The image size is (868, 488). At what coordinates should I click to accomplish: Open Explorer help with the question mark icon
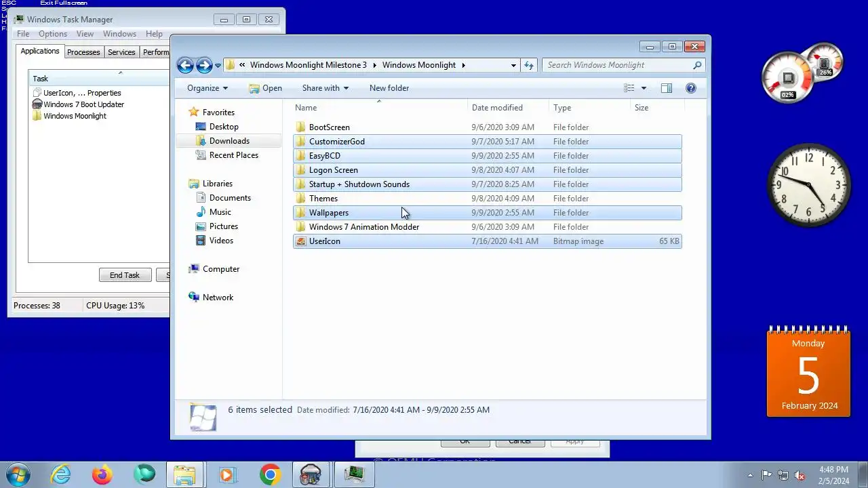click(691, 88)
